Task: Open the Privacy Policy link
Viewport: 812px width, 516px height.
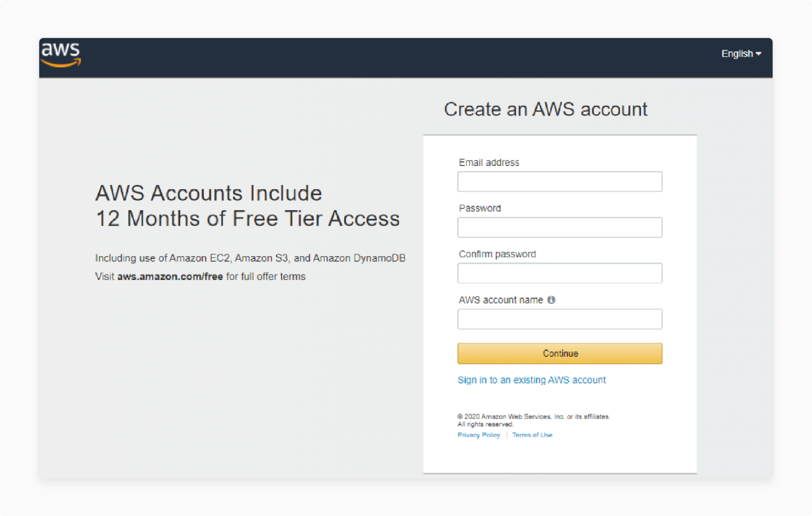Action: click(479, 435)
